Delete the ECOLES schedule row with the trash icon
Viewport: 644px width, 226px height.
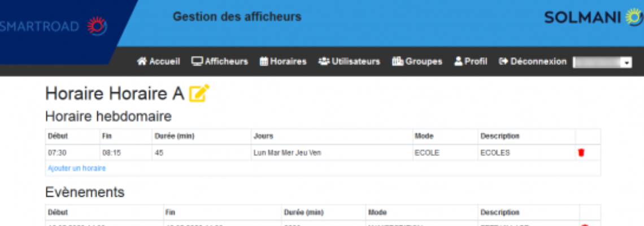click(581, 153)
